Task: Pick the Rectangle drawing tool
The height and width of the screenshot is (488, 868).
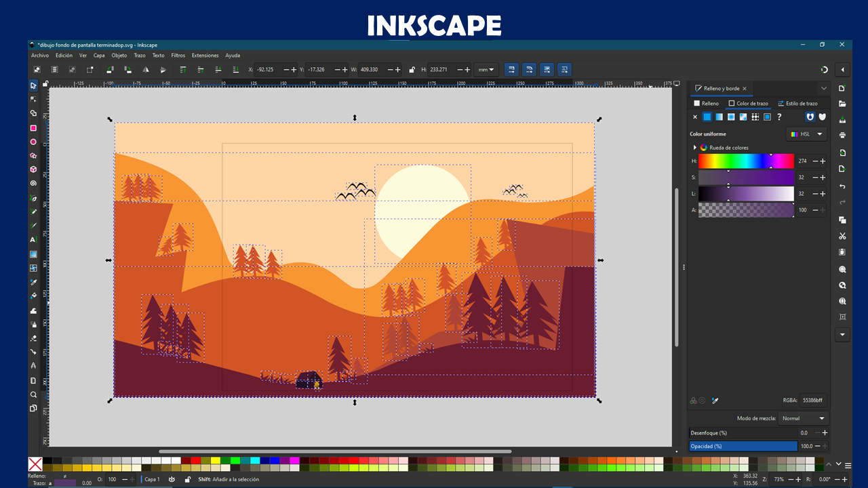Action: click(x=33, y=127)
